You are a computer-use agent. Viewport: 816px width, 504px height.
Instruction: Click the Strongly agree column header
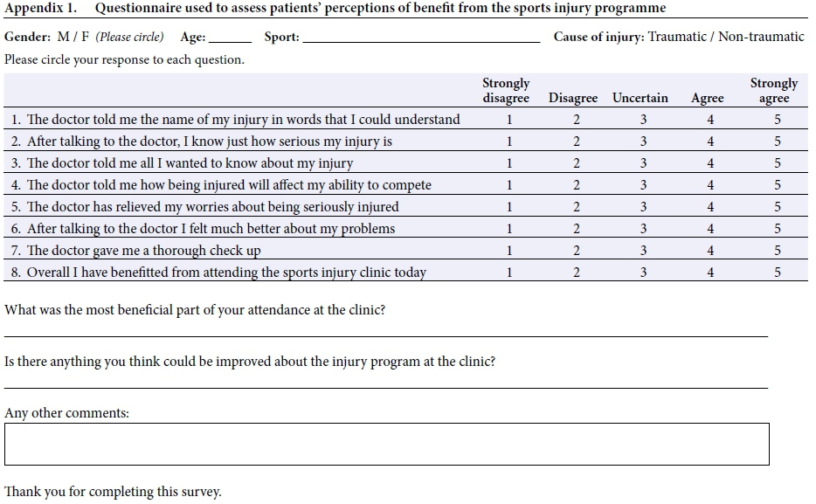(x=774, y=91)
